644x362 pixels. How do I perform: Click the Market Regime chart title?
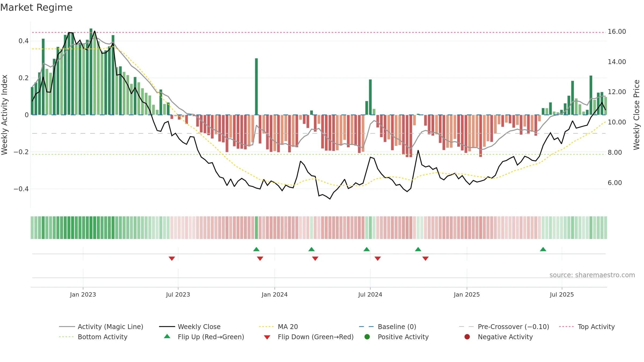pyautogui.click(x=36, y=8)
